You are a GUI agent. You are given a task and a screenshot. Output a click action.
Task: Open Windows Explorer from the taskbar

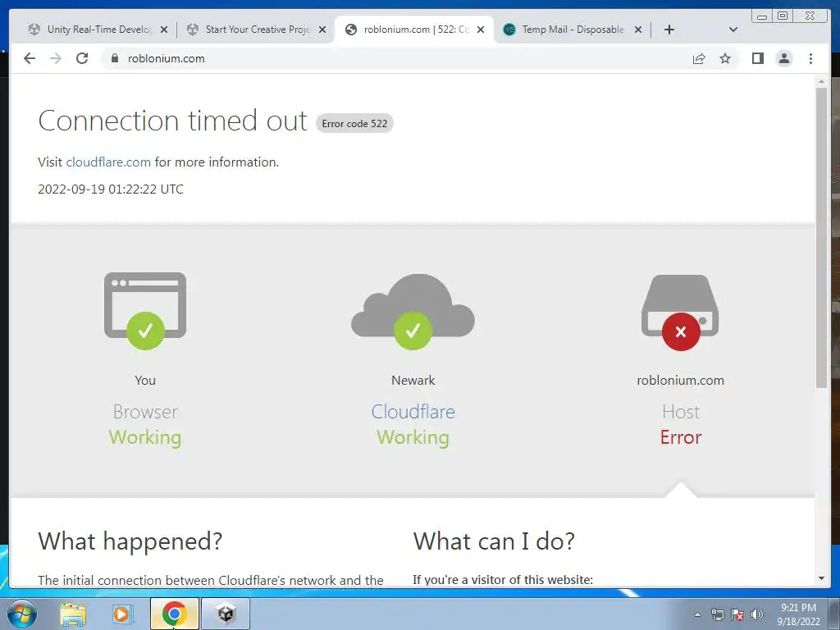coord(73,614)
